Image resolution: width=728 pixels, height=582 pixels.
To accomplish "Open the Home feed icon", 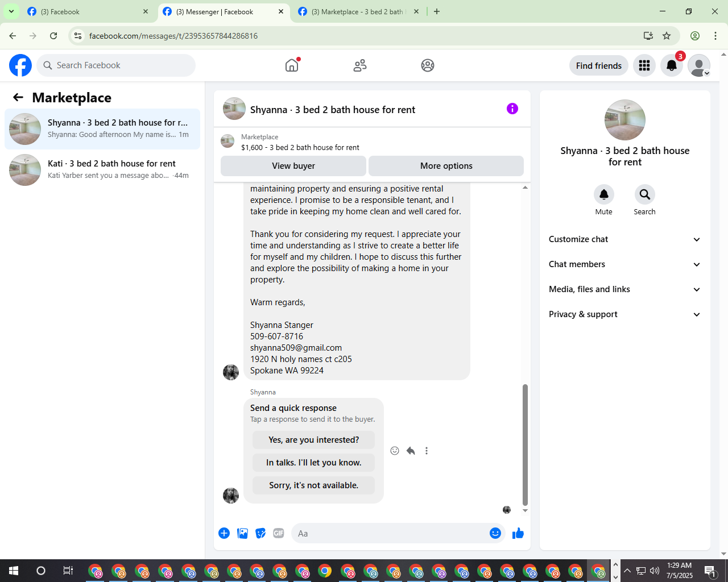I will tap(292, 65).
